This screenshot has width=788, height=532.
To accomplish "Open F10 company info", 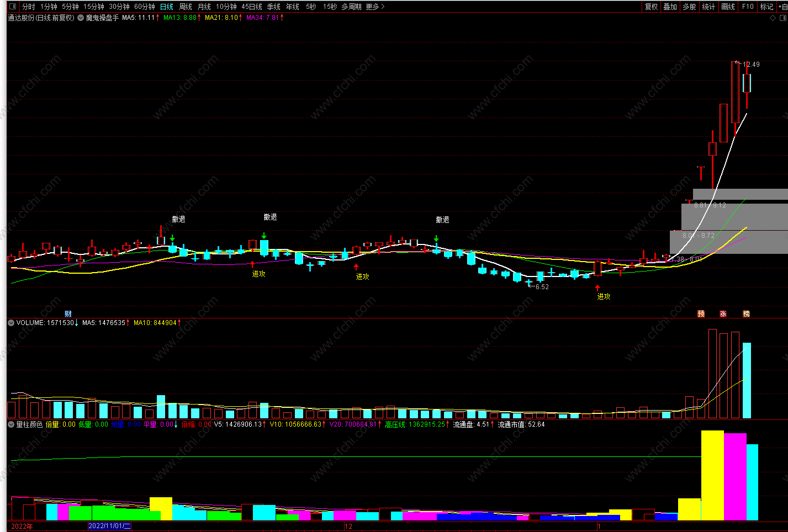I will (x=748, y=7).
